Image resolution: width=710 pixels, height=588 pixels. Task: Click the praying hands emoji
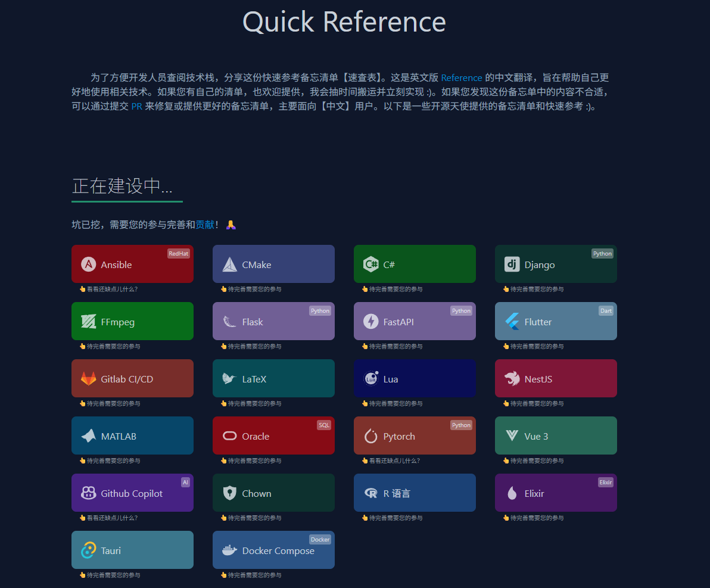point(231,225)
